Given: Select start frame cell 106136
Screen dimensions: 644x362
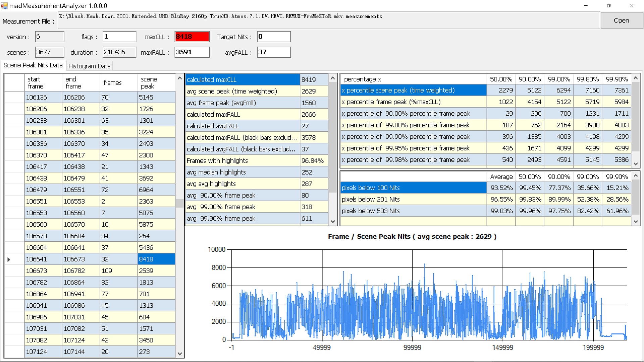Looking at the screenshot, I should pyautogui.click(x=43, y=97).
